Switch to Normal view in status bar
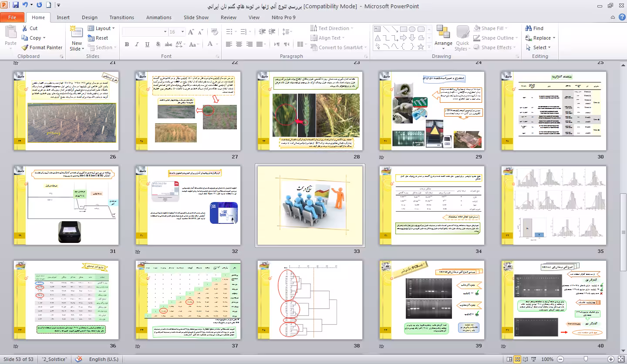The image size is (627, 364). click(509, 359)
